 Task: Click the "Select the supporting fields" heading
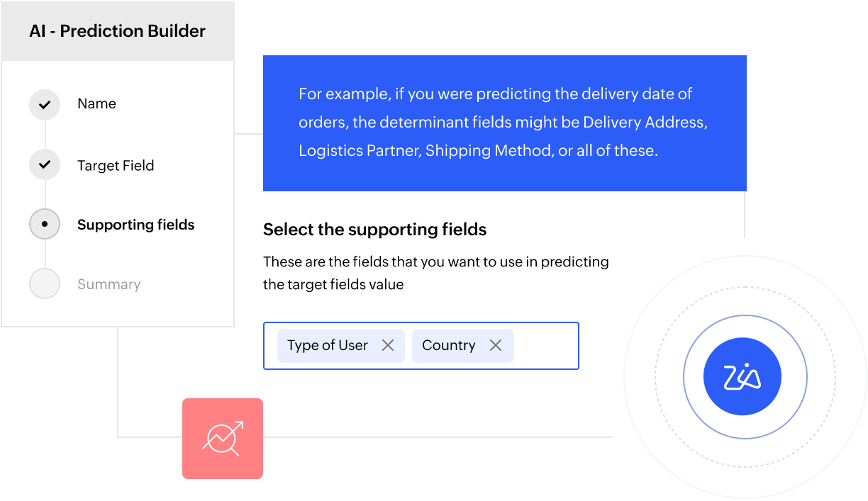(x=374, y=230)
